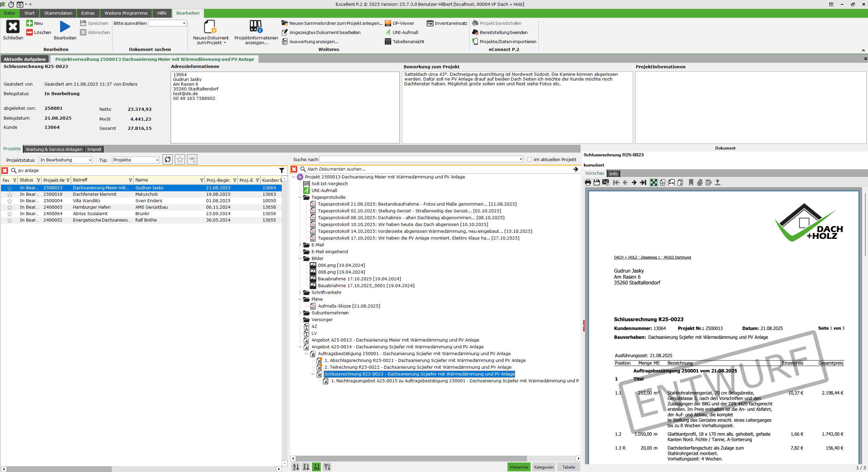Send the preview document by email
This screenshot has width=868, height=472.
[x=606, y=182]
